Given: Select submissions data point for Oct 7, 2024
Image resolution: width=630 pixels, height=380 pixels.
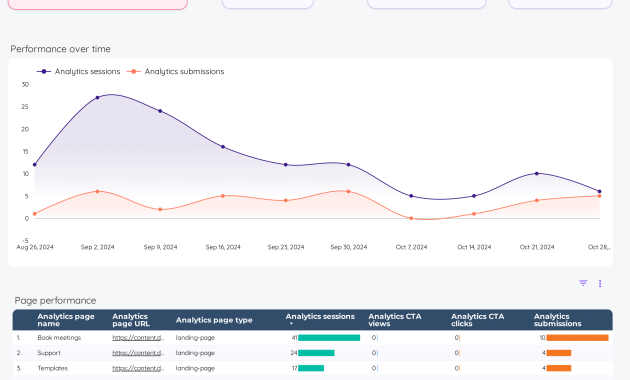Looking at the screenshot, I should [411, 219].
